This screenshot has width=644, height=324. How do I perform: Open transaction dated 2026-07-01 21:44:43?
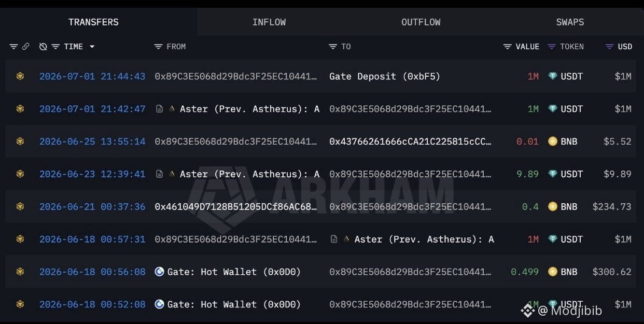click(92, 76)
